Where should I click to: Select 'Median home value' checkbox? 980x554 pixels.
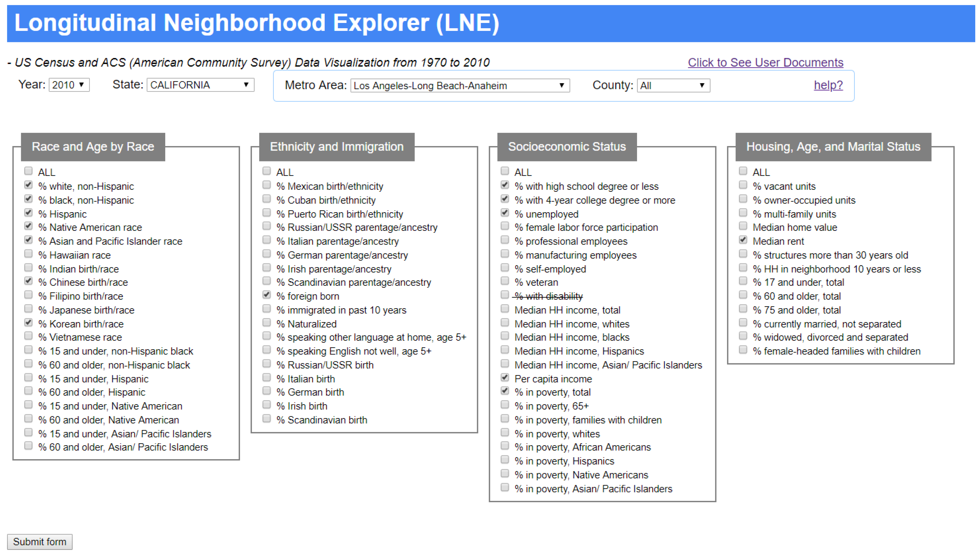tap(743, 226)
